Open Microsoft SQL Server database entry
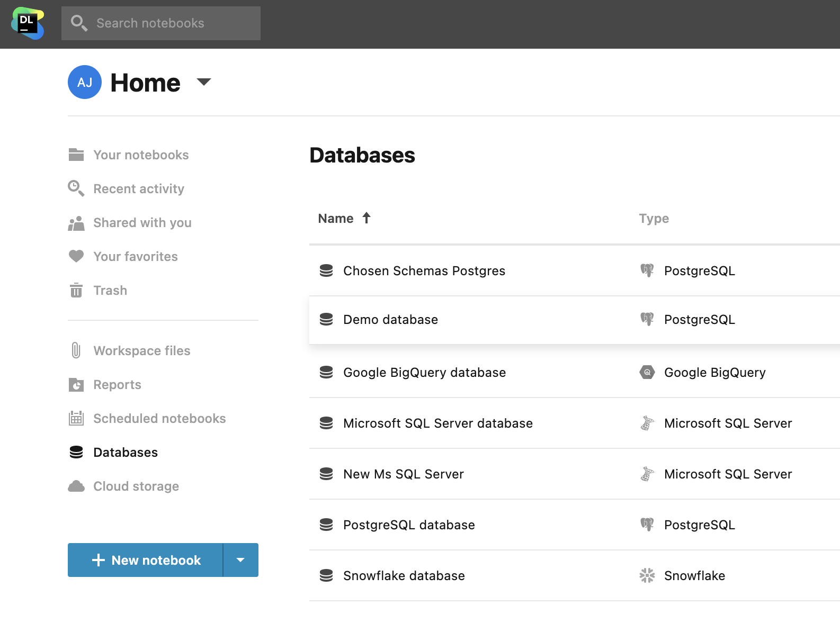The width and height of the screenshot is (840, 632). (x=437, y=423)
